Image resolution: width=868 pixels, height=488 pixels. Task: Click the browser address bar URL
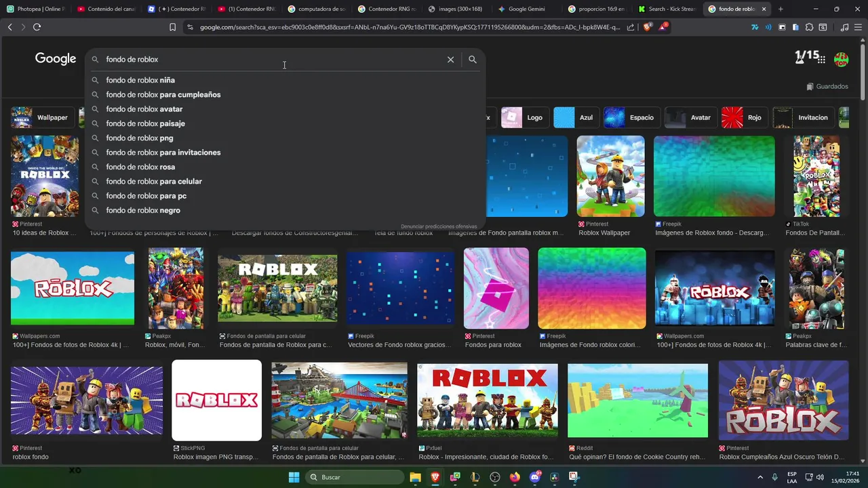(410, 27)
